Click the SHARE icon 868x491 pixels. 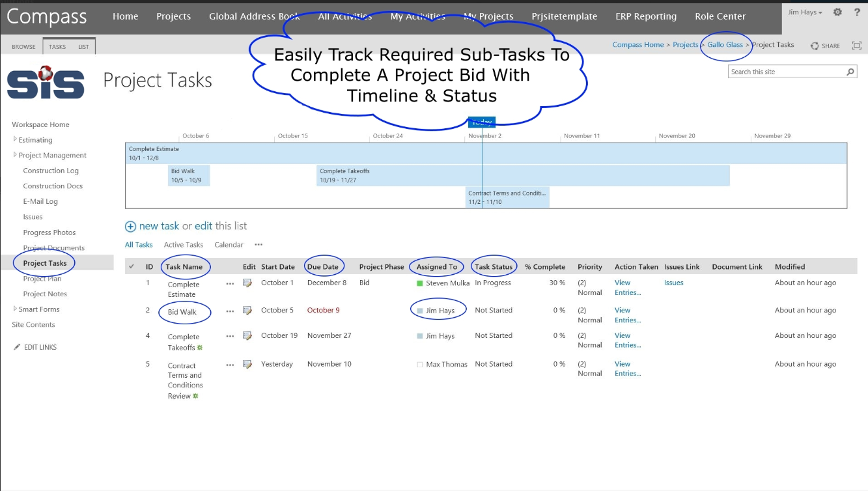click(815, 45)
